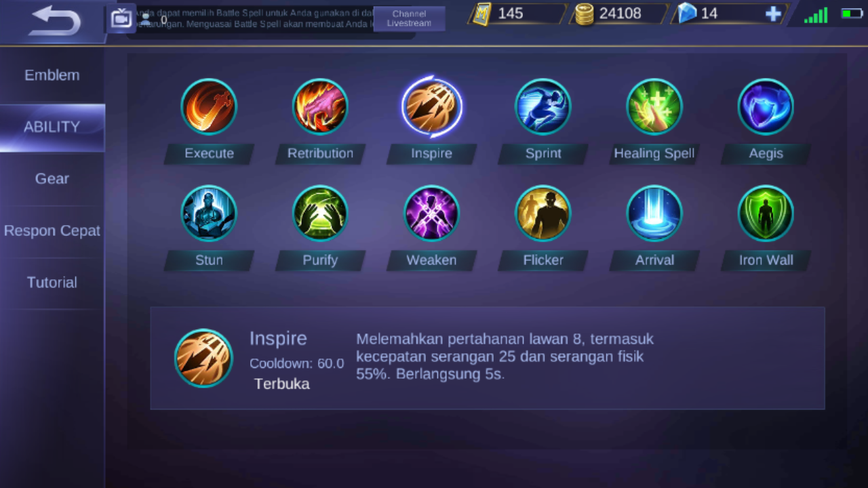Open the Gear tab
Viewport: 868px width, 488px height.
(52, 179)
